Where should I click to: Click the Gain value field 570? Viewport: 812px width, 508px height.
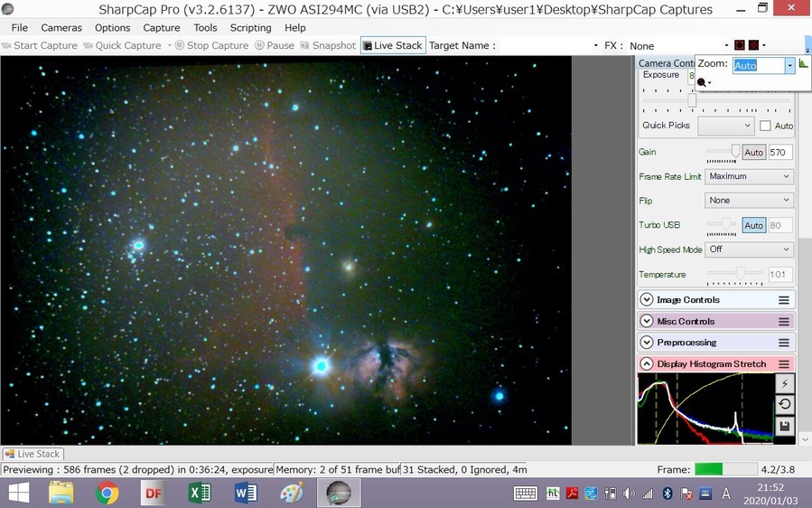(x=779, y=153)
